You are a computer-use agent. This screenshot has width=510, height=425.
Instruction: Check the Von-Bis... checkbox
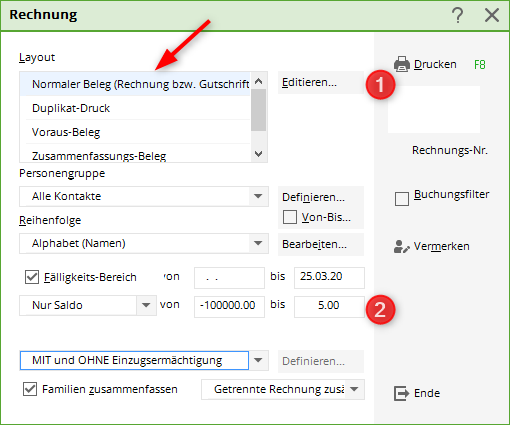(x=290, y=217)
